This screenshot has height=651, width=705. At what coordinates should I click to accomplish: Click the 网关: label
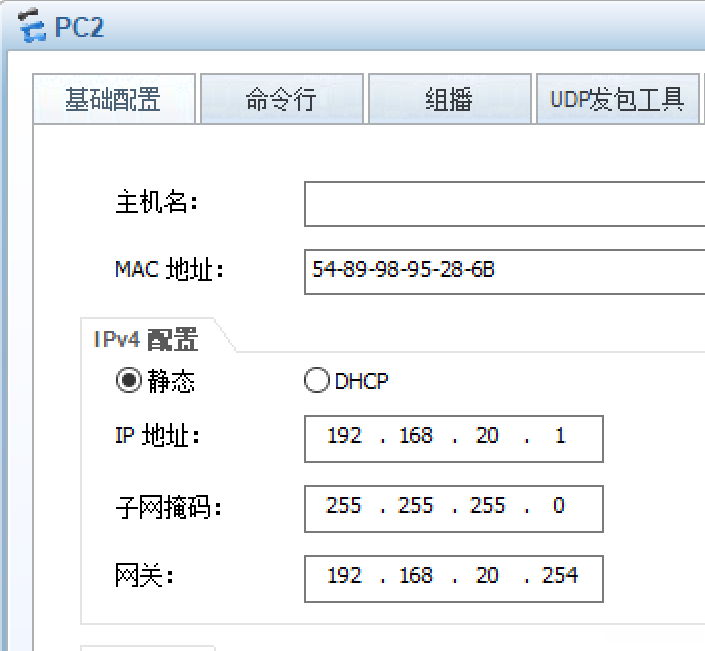tap(144, 575)
